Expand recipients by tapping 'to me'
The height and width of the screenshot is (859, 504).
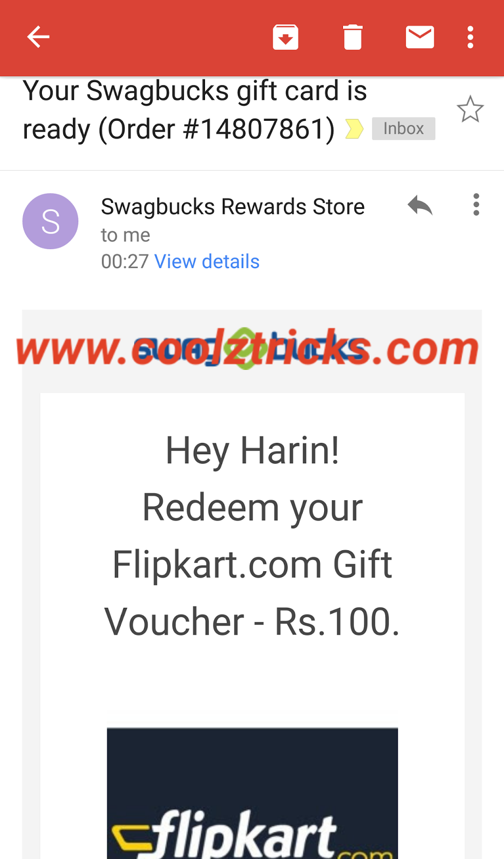tap(126, 235)
